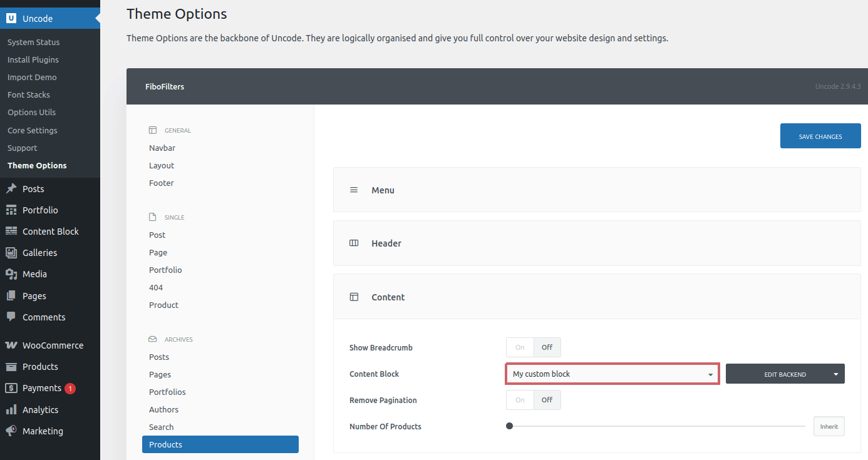This screenshot has width=868, height=460.
Task: Open the Content Block dropdown
Action: click(612, 374)
